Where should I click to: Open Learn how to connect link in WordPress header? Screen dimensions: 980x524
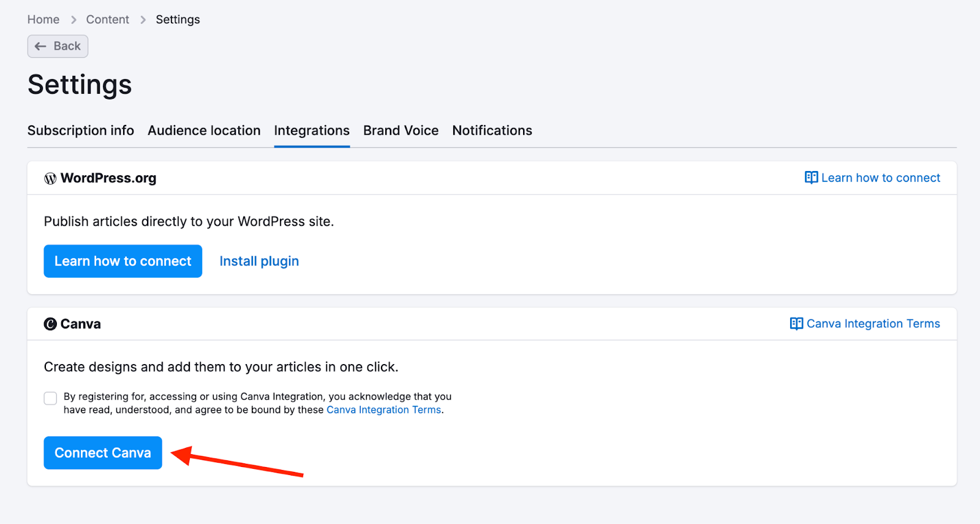[872, 178]
